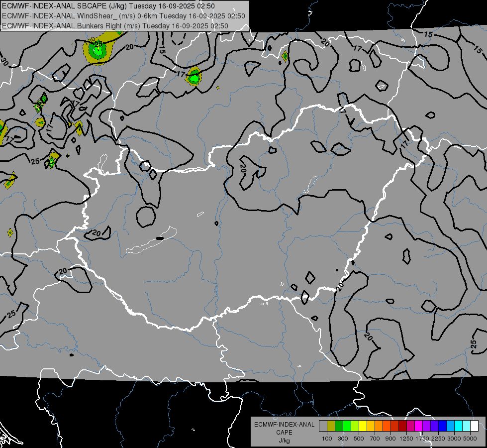
Task: Click the 1250 value under legend
Action: click(x=406, y=439)
